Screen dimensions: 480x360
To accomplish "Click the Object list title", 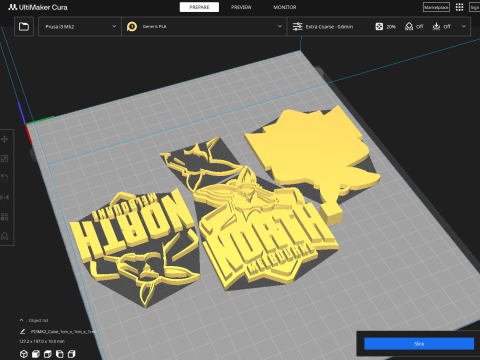I will point(38,320).
